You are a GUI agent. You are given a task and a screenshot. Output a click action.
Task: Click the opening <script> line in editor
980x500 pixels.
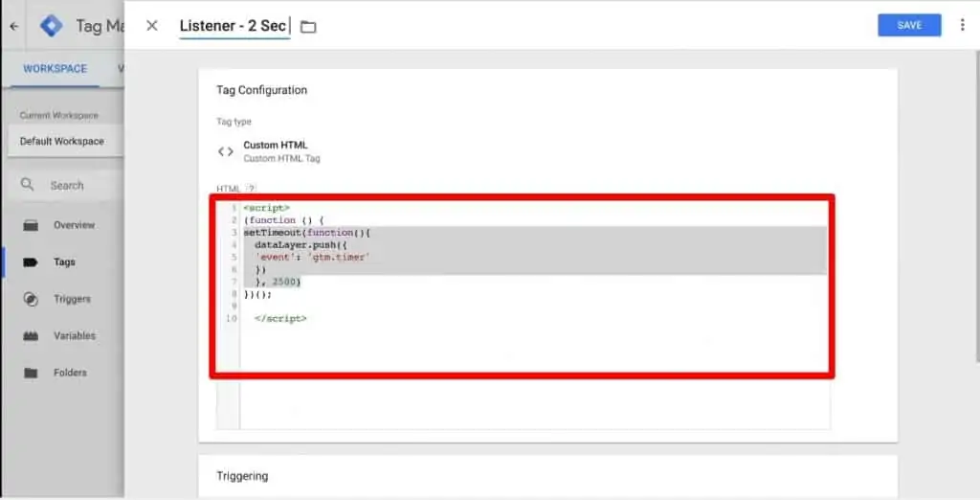click(x=267, y=208)
